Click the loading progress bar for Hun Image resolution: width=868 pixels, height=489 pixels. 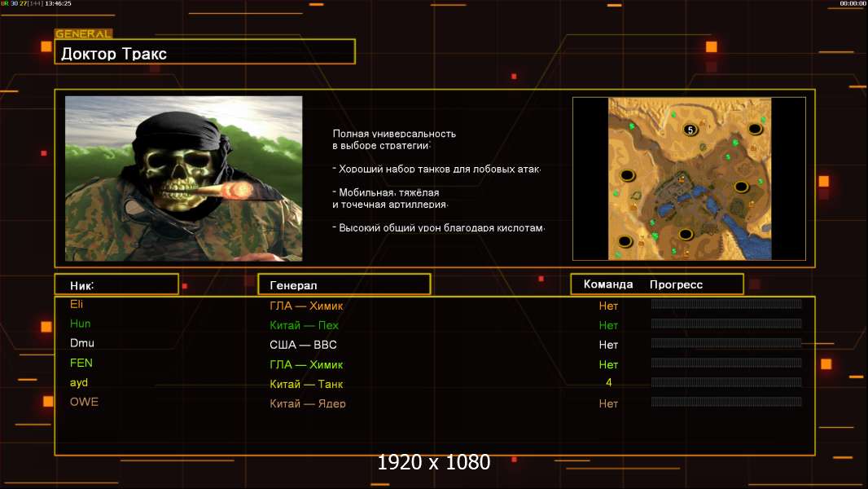coord(726,324)
